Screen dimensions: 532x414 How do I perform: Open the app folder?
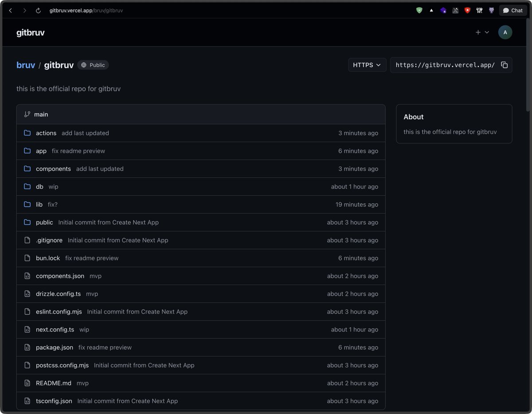point(41,151)
